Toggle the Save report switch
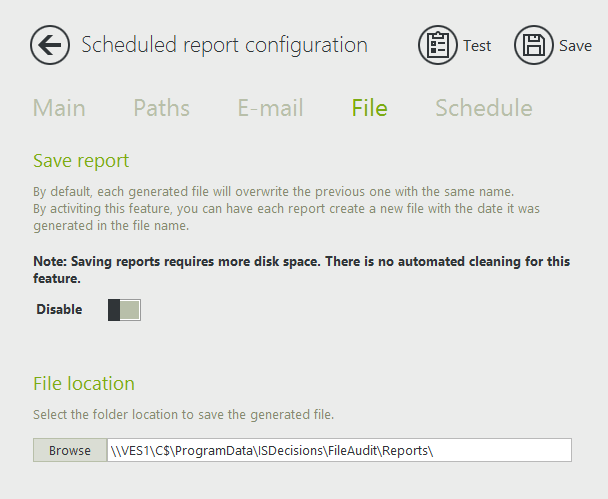608x499 pixels. click(x=124, y=310)
